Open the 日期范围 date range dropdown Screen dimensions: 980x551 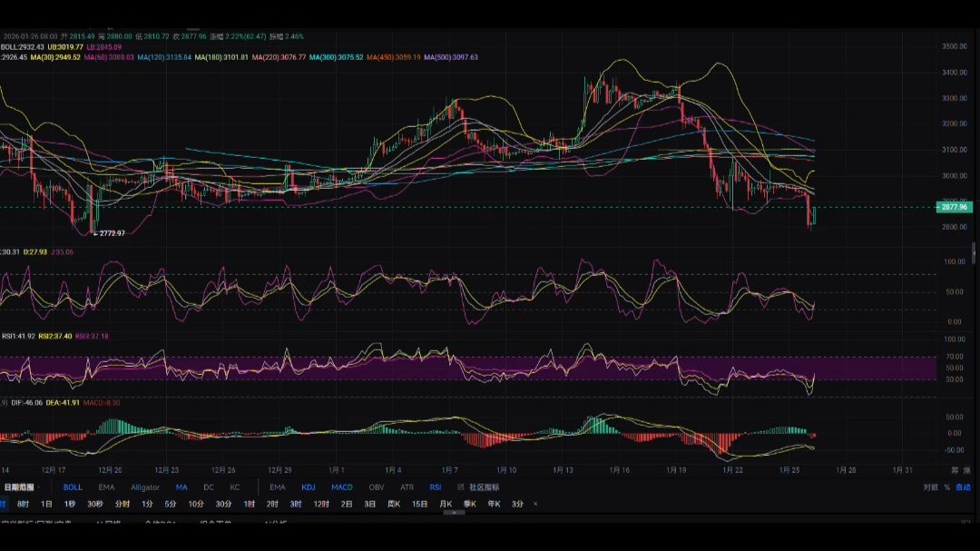pyautogui.click(x=20, y=487)
